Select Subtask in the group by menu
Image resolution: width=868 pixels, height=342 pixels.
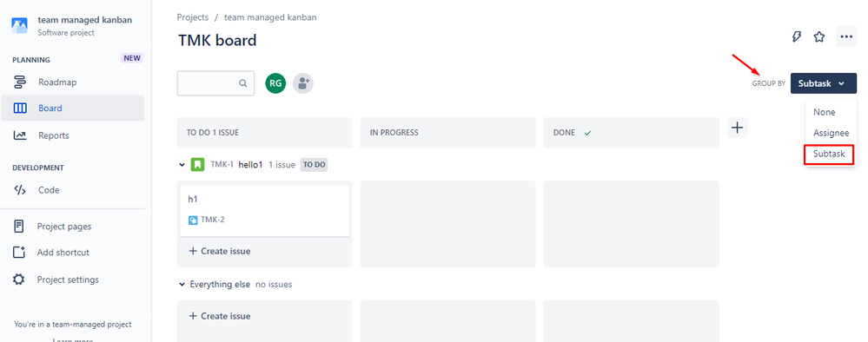(829, 154)
